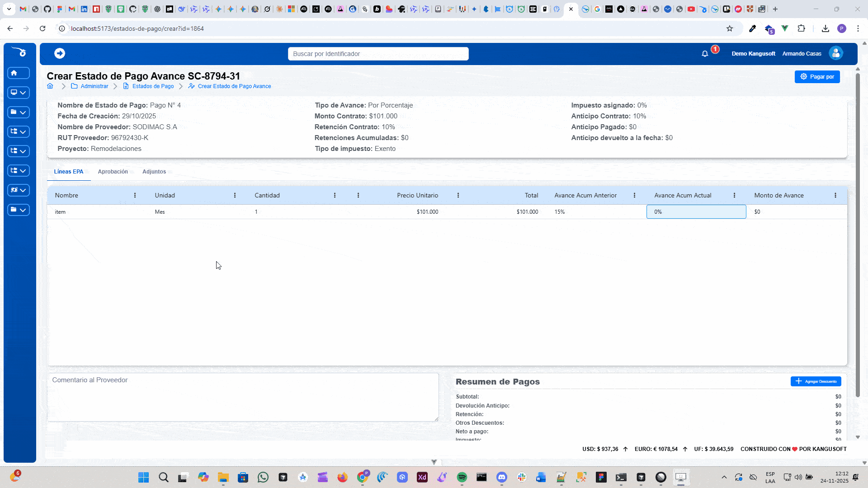Switch to the Líneas EPA tab
Image resolution: width=868 pixels, height=488 pixels.
pos(69,172)
